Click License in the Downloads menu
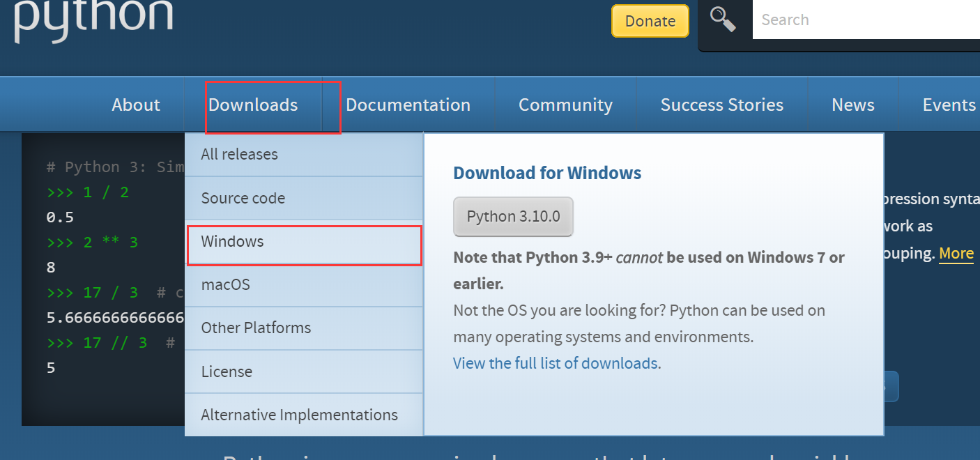The image size is (980, 460). click(227, 371)
